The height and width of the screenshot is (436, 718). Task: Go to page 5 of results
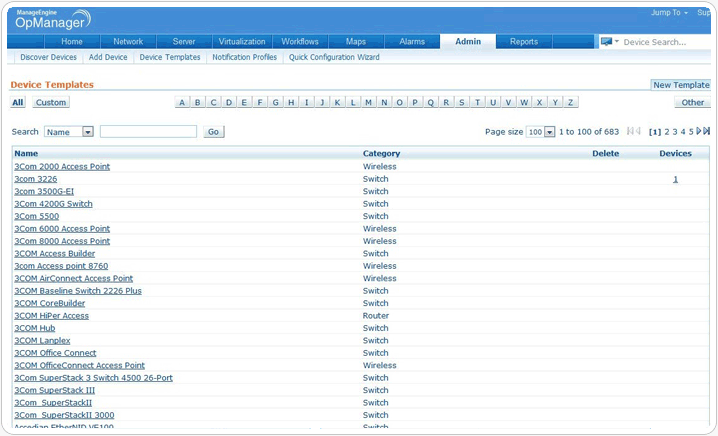pos(691,132)
